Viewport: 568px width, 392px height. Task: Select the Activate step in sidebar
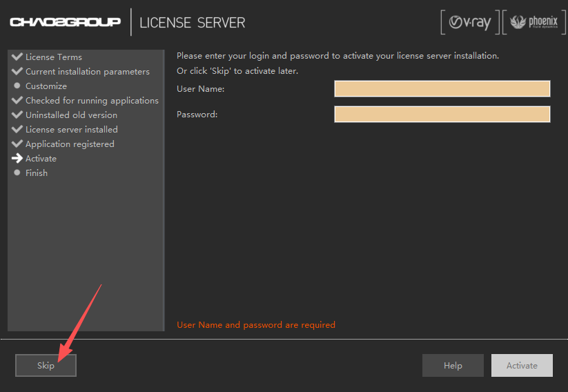[41, 158]
